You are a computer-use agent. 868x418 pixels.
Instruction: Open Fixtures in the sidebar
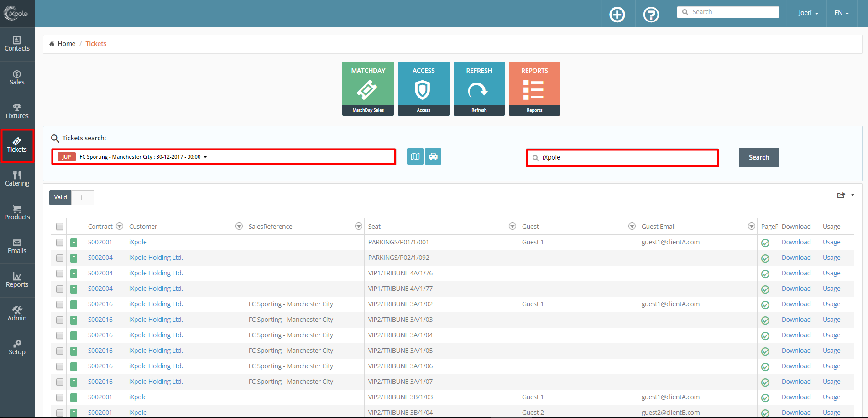click(x=17, y=112)
